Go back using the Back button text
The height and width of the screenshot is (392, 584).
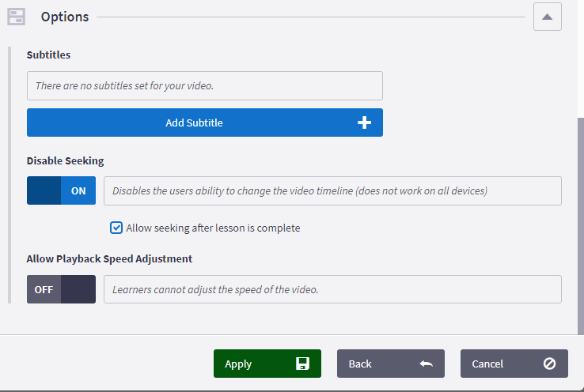(360, 364)
